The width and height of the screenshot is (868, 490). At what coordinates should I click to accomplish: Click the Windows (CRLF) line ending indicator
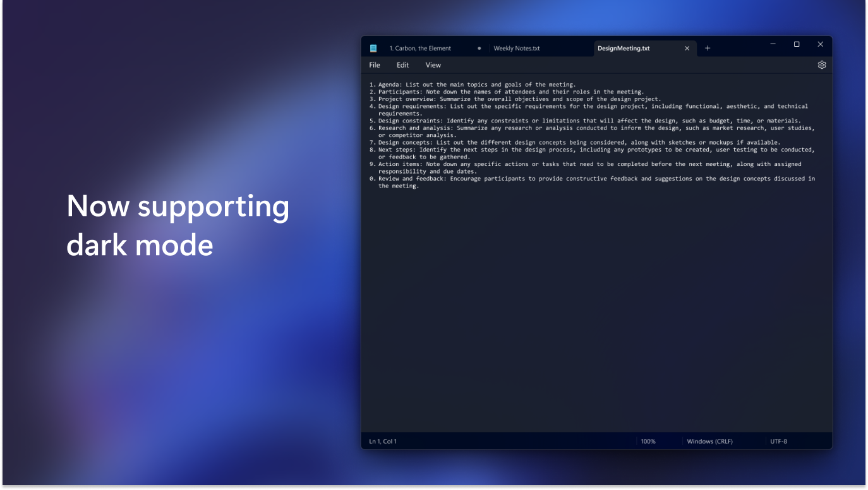click(709, 441)
